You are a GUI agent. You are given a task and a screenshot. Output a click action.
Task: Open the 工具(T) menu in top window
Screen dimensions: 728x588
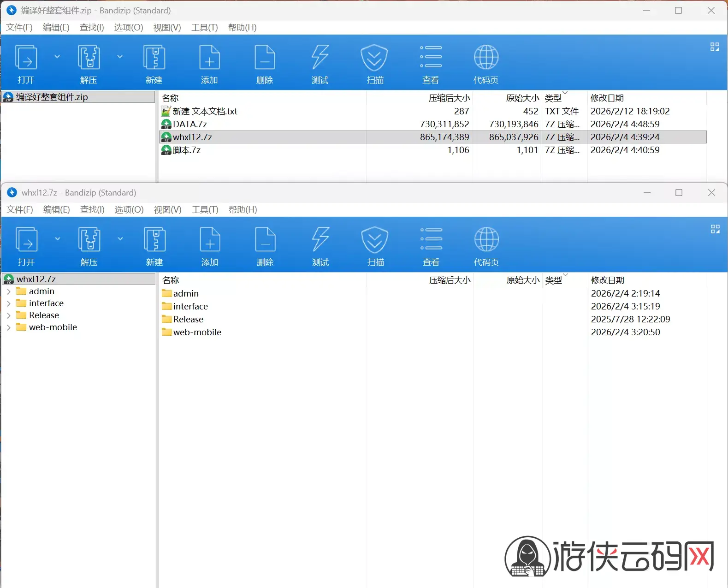click(205, 28)
